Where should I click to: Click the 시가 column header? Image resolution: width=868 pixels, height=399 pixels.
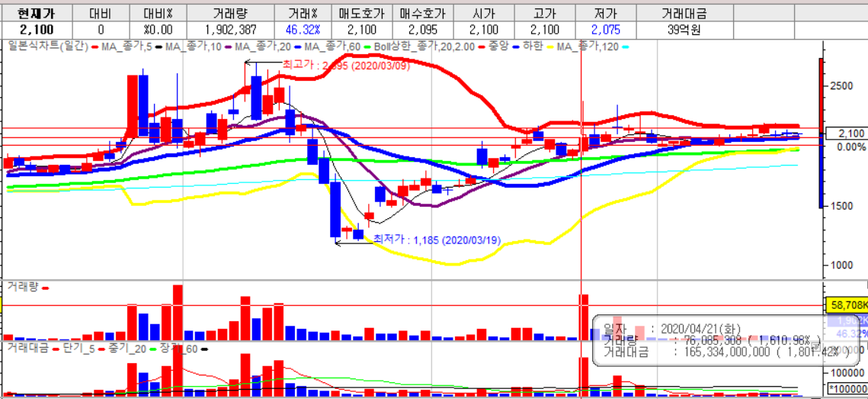[x=484, y=13]
